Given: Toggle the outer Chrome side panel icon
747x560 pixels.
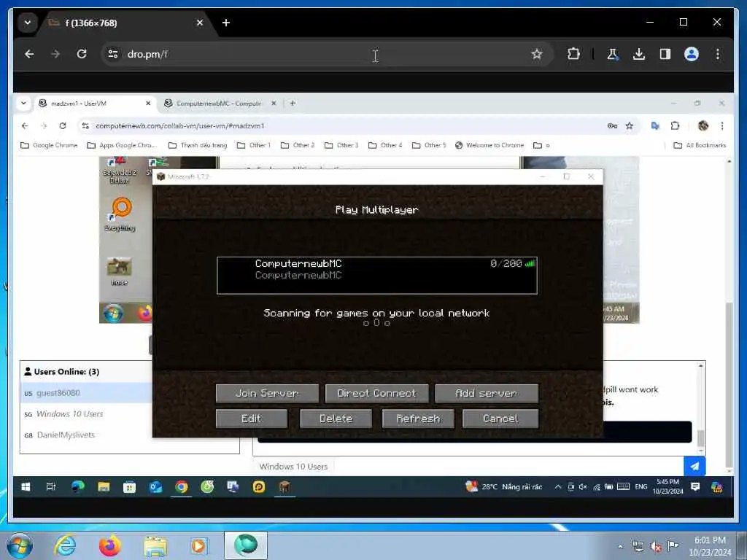Looking at the screenshot, I should tap(665, 54).
